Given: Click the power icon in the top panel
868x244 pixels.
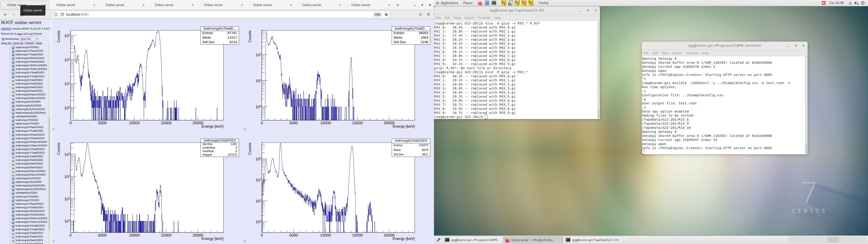Looking at the screenshot, I should point(863,3).
